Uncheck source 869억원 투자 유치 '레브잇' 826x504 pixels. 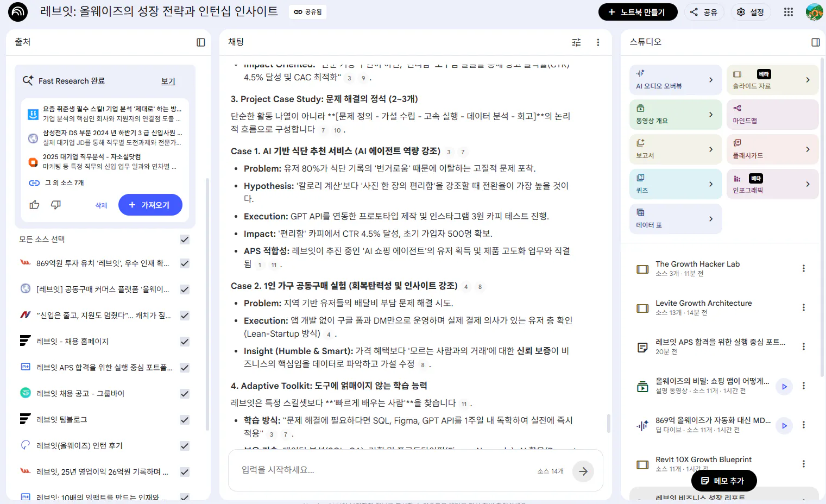coord(185,263)
